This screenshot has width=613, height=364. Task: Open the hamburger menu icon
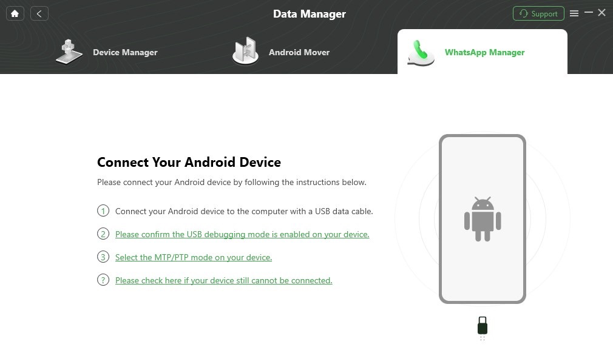(574, 14)
